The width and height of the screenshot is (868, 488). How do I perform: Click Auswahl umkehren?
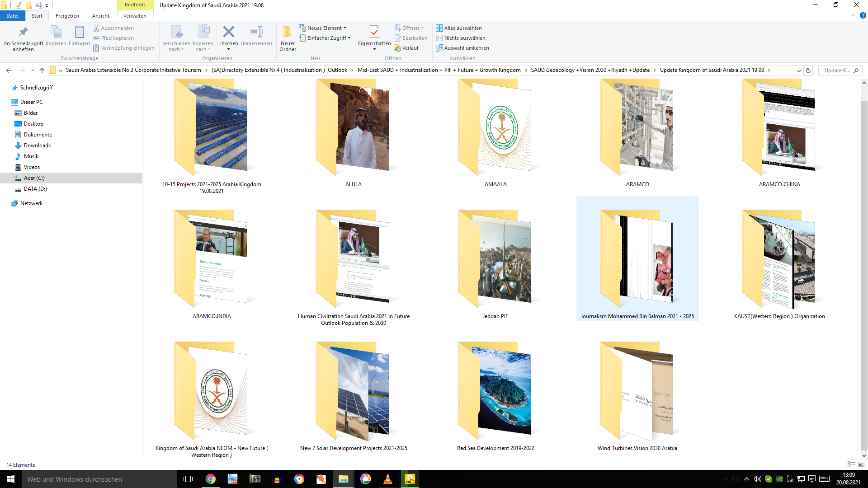[x=462, y=48]
